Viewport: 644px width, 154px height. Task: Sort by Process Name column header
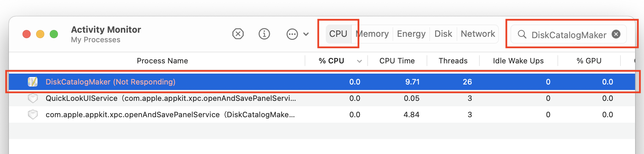pos(162,61)
